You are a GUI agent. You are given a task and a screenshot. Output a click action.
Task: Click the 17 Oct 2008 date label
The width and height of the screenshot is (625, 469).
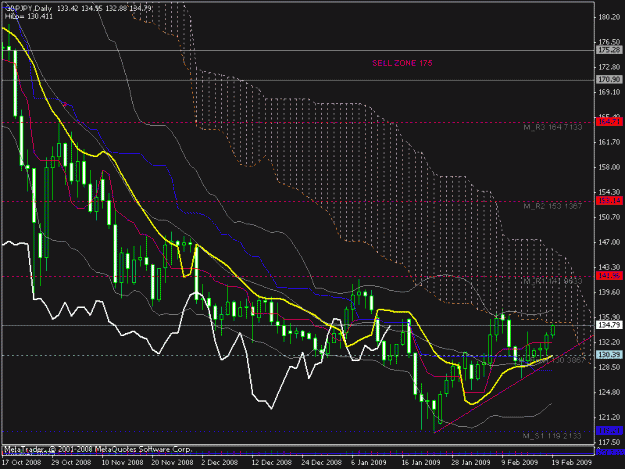pyautogui.click(x=22, y=463)
